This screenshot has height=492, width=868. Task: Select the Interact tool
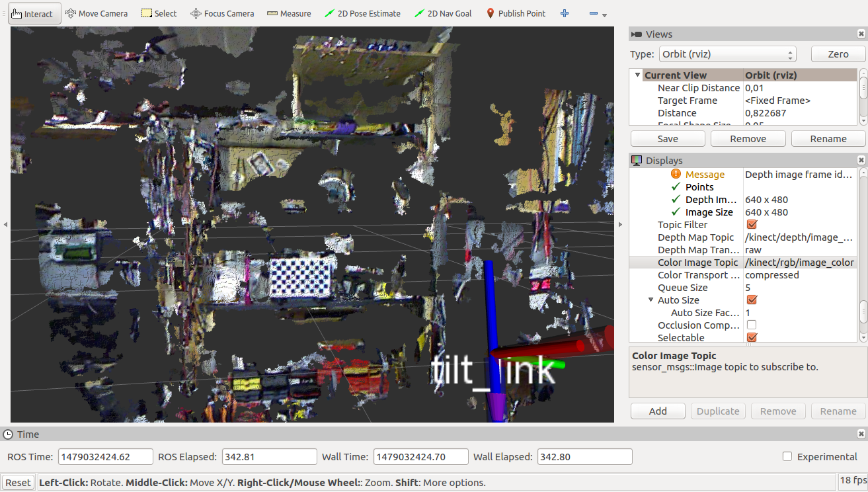point(33,14)
